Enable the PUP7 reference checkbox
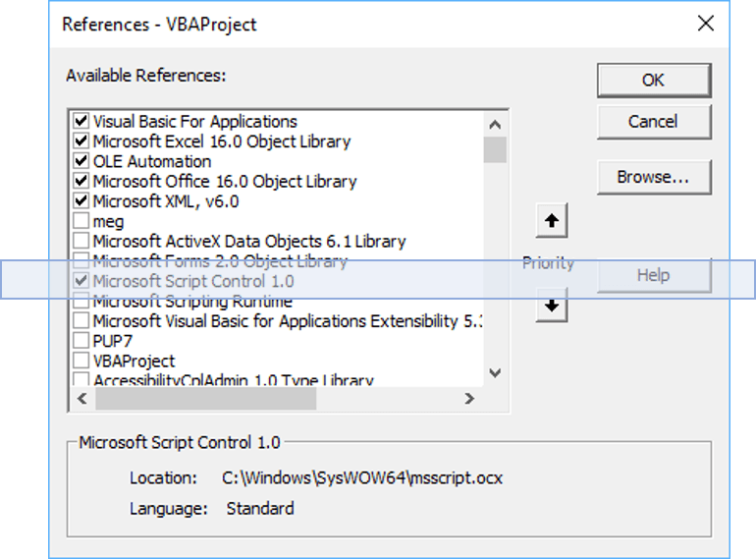 (81, 341)
